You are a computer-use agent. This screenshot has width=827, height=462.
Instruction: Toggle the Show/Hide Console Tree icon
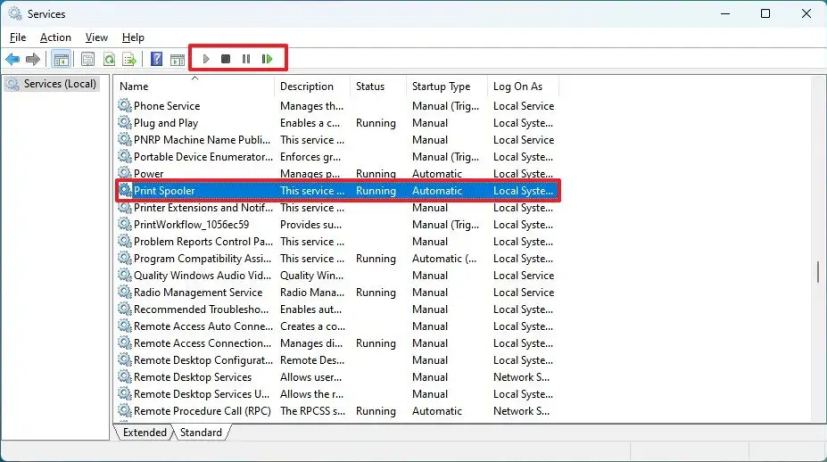point(61,59)
